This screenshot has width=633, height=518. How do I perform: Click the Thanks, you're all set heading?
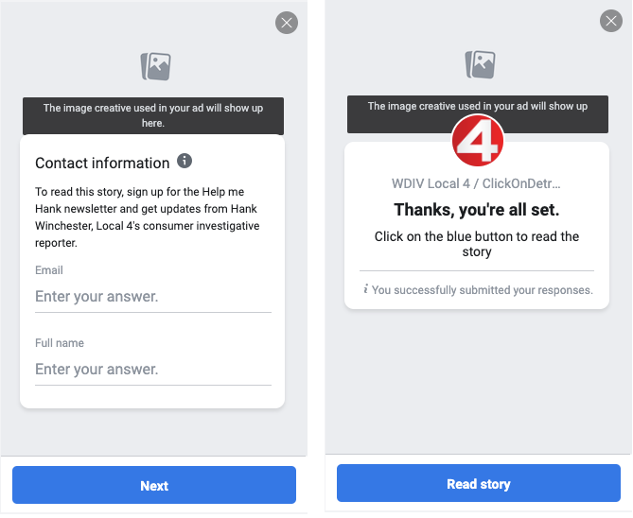[477, 210]
